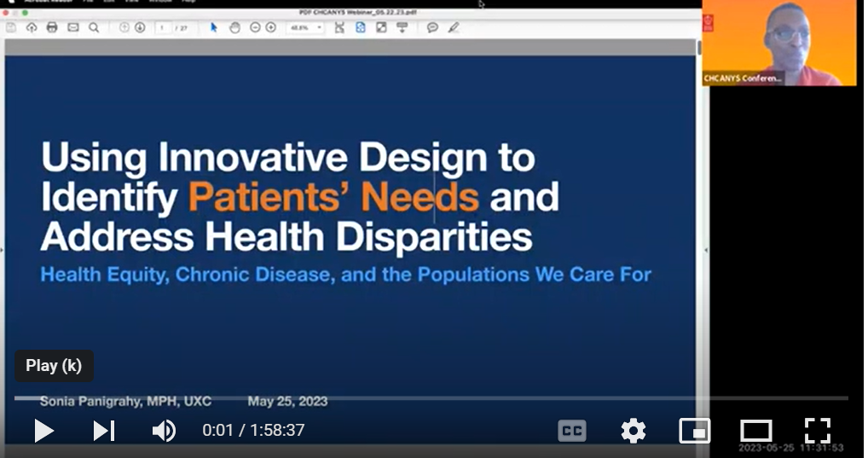This screenshot has width=868, height=458.
Task: Click the highlighter pen icon in Acrobat toolbar
Action: pyautogui.click(x=454, y=27)
